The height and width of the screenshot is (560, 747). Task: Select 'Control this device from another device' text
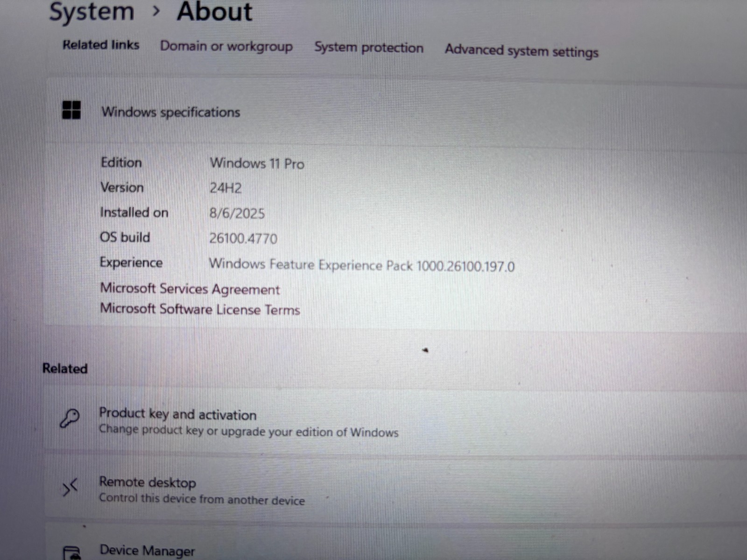tap(202, 499)
